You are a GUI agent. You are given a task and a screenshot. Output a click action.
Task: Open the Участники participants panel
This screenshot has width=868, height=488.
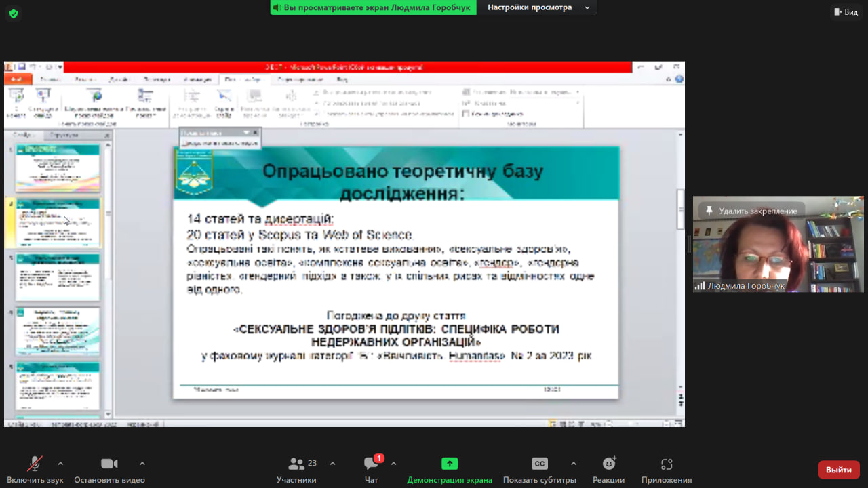(x=296, y=470)
